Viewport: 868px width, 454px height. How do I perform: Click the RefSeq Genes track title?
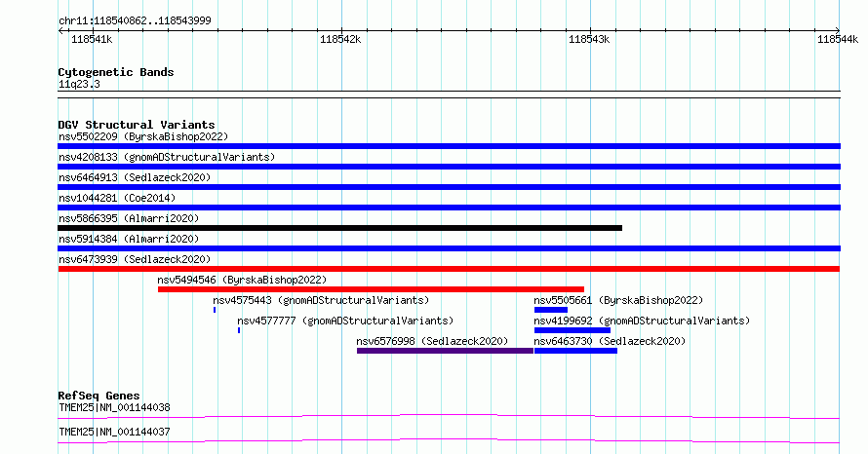pyautogui.click(x=99, y=396)
